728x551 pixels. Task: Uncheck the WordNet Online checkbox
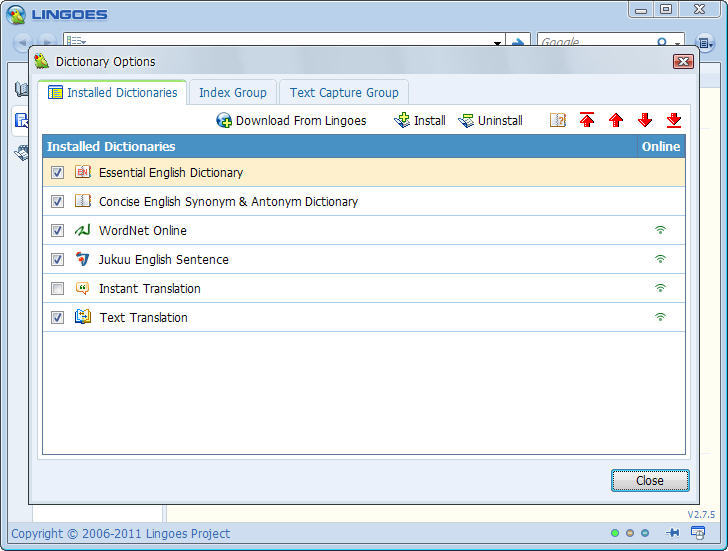pyautogui.click(x=57, y=230)
